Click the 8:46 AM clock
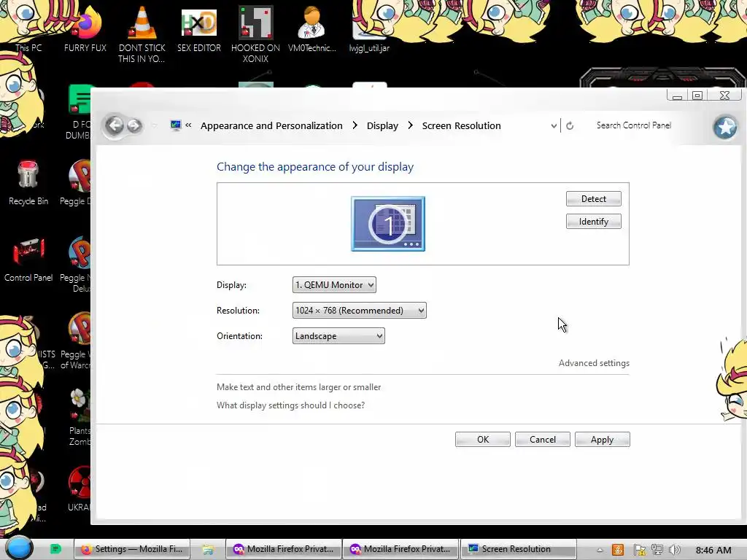This screenshot has width=747, height=560. [713, 550]
